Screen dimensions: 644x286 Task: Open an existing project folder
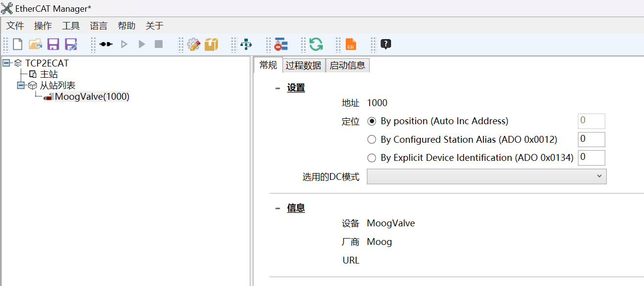(35, 44)
